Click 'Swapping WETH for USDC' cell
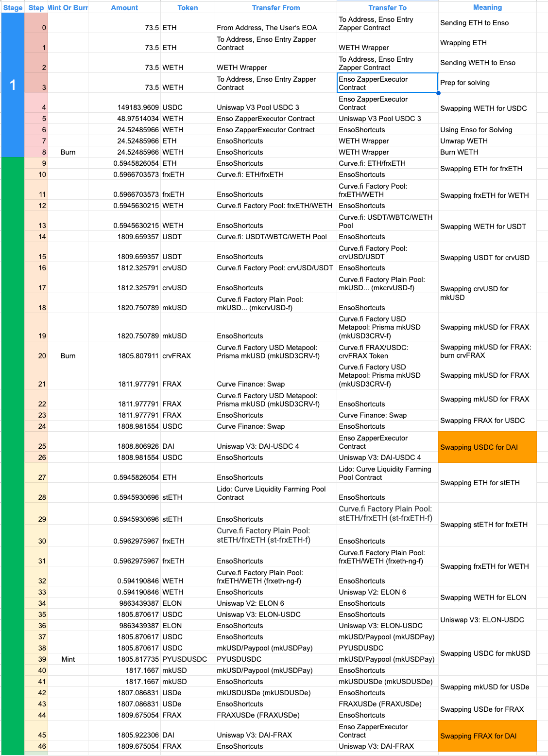The image size is (548, 756). [487, 108]
